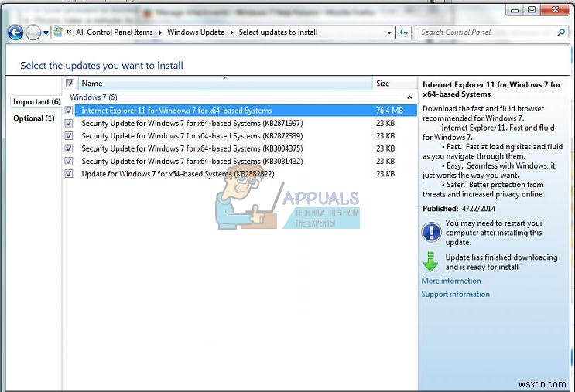Uncheck KB2872339 security update checkbox

point(69,136)
